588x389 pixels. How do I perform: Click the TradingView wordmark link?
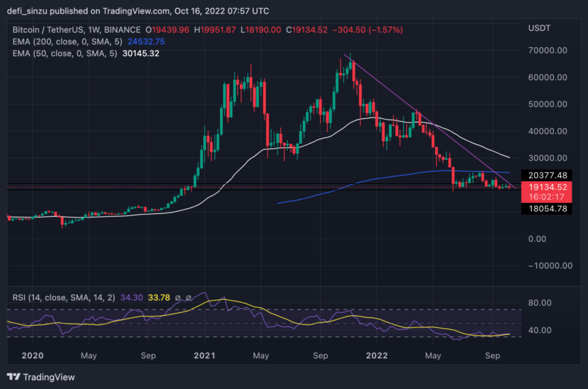[49, 377]
